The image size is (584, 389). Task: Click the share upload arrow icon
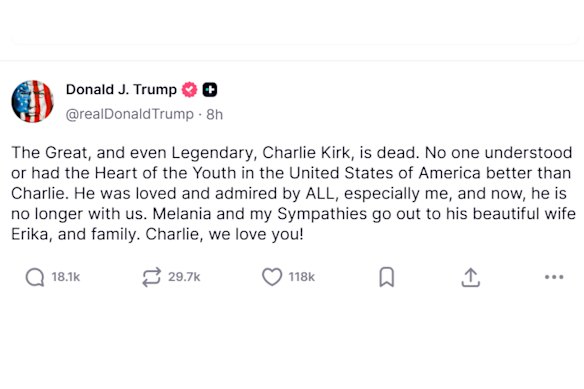coord(471,278)
